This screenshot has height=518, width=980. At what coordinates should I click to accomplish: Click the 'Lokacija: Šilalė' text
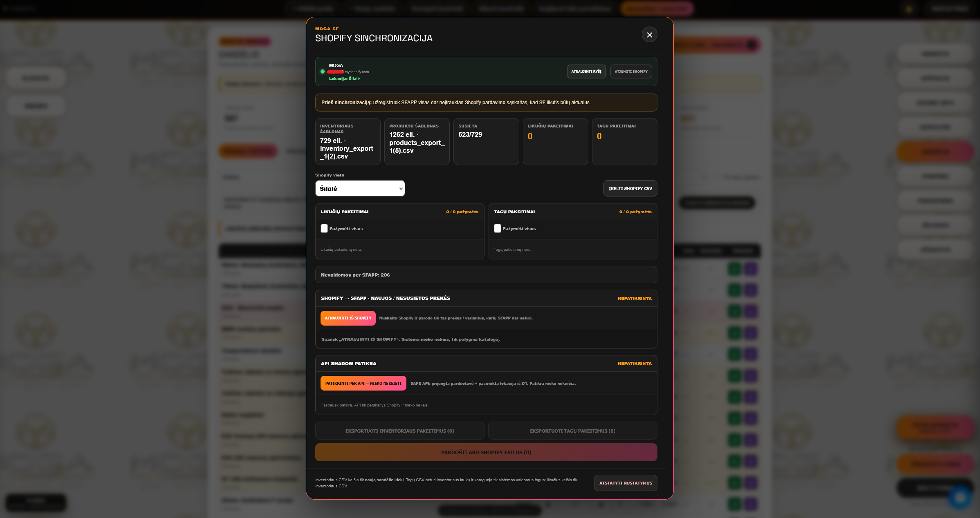click(344, 79)
